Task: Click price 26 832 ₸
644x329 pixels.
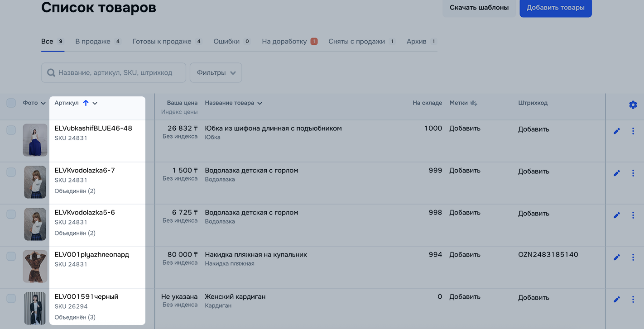Action: pos(183,129)
